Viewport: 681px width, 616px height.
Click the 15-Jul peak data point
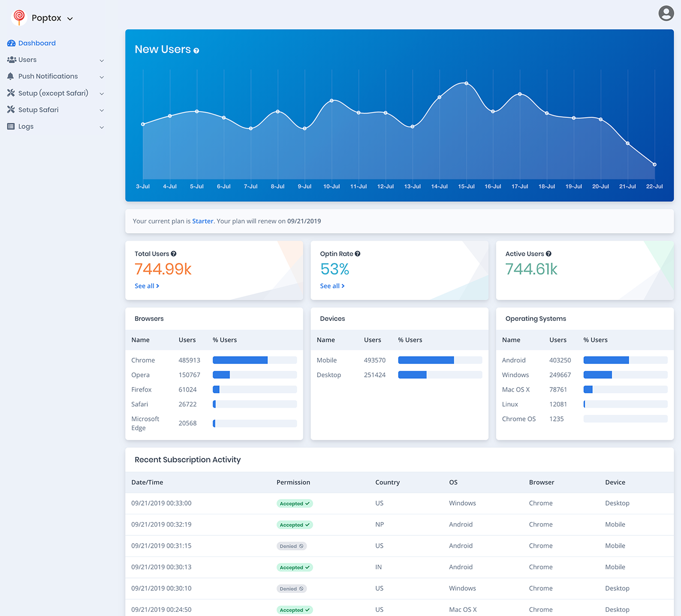[466, 83]
